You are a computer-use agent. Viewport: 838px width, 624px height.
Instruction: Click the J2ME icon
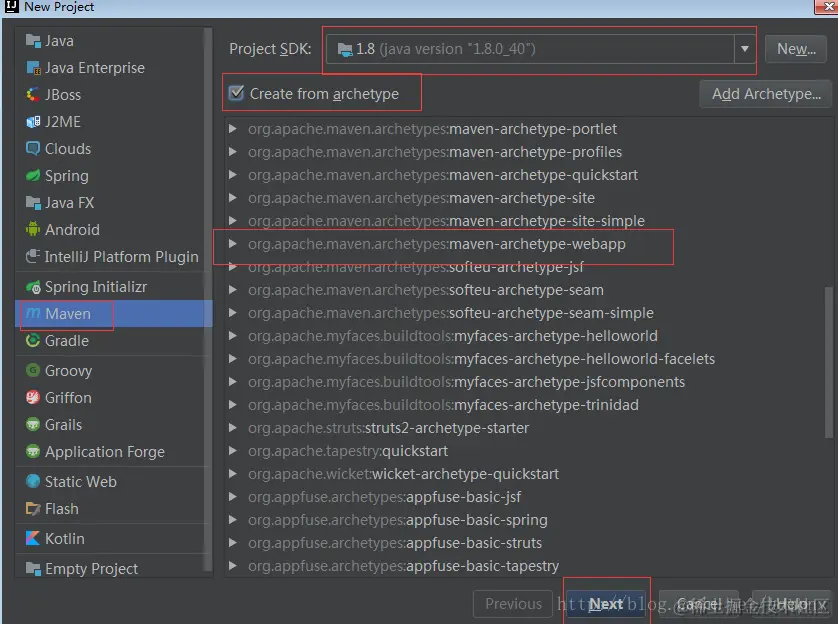[x=33, y=122]
